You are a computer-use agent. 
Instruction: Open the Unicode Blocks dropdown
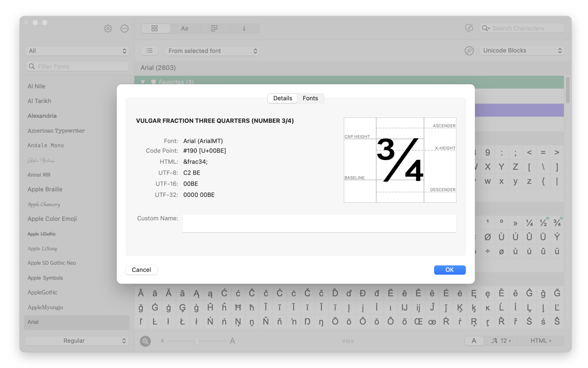coord(521,51)
